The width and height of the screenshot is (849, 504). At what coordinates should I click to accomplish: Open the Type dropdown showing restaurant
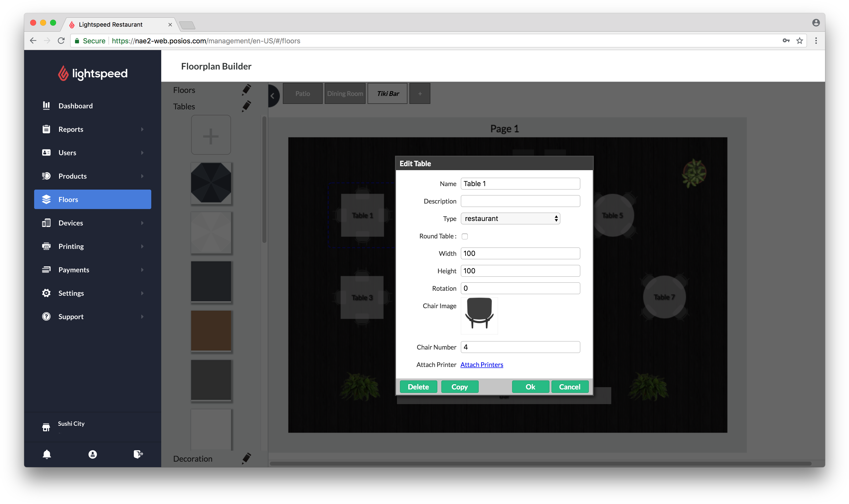pos(510,218)
